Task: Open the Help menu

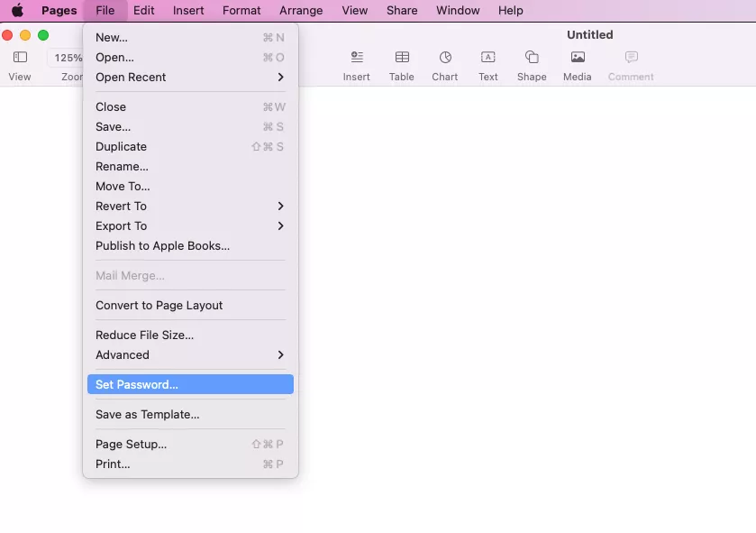Action: pyautogui.click(x=511, y=10)
